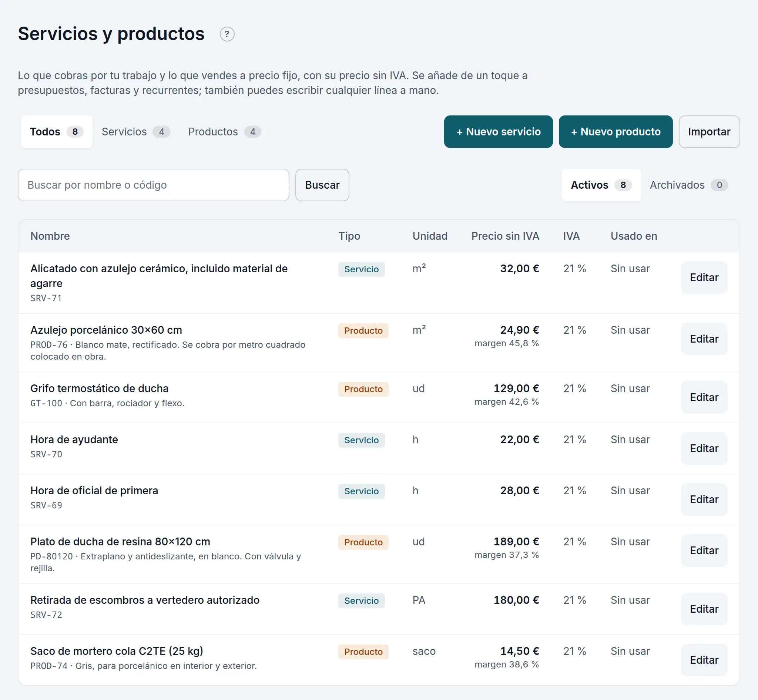Click the SRV-71 code text

(46, 298)
